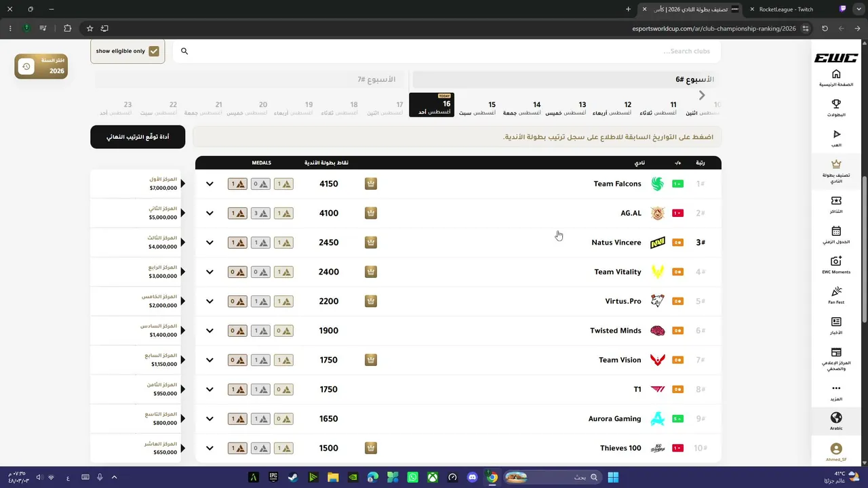Click the site info icon in address bar
The image size is (868, 488).
point(806,28)
